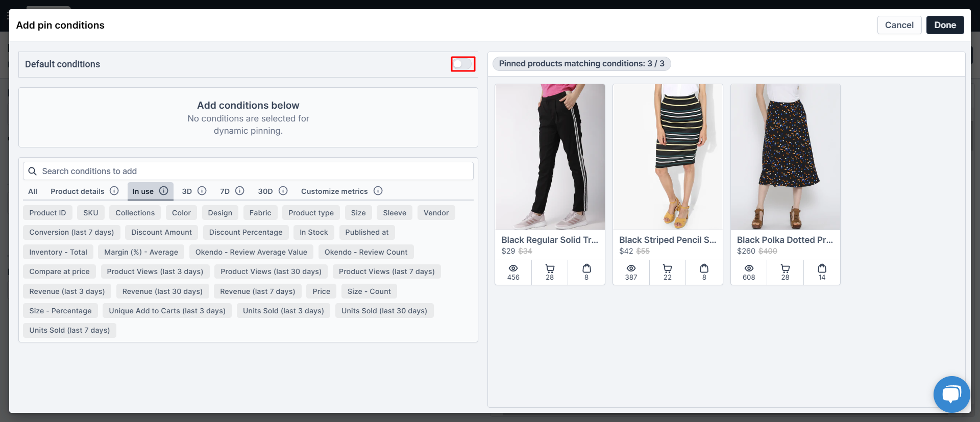
Task: Open info icon next to In use
Action: coord(163,191)
